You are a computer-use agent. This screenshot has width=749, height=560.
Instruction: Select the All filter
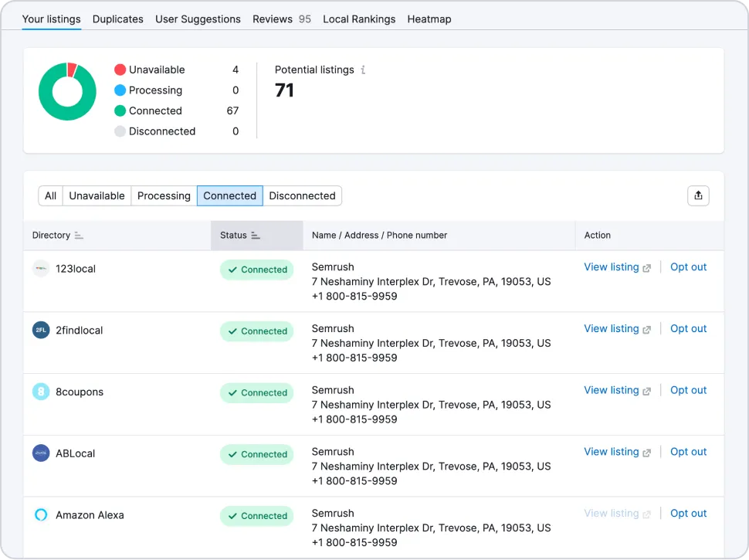coord(51,196)
